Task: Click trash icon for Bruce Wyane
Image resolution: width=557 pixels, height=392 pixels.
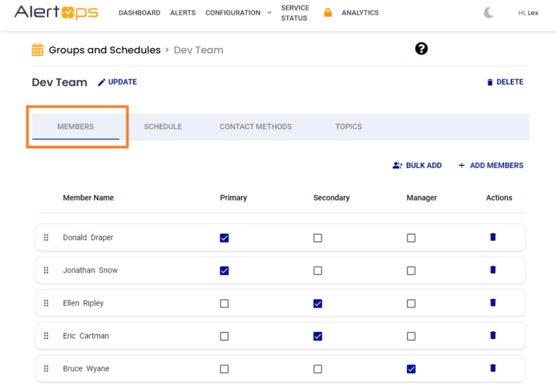Action: [492, 368]
